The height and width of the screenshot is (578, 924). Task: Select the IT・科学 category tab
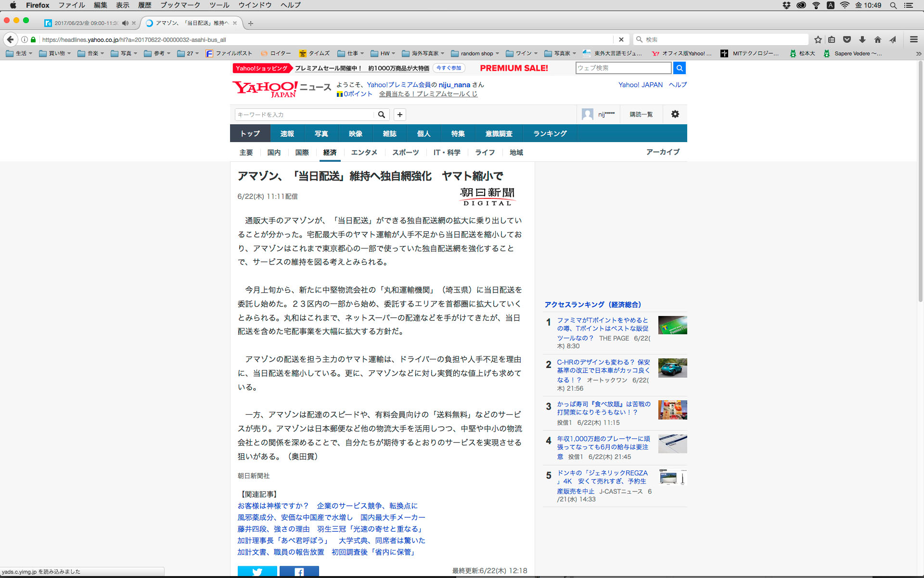[447, 152]
